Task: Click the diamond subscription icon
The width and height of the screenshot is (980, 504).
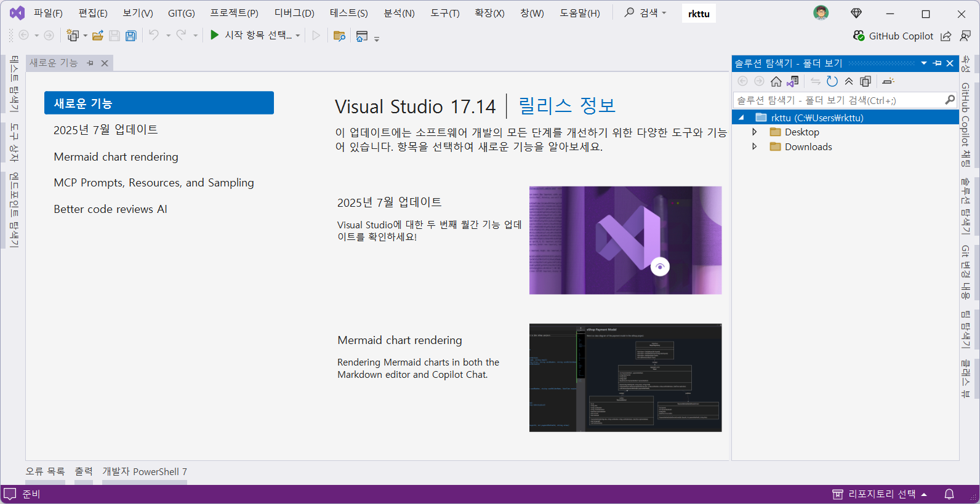Action: coord(856,13)
